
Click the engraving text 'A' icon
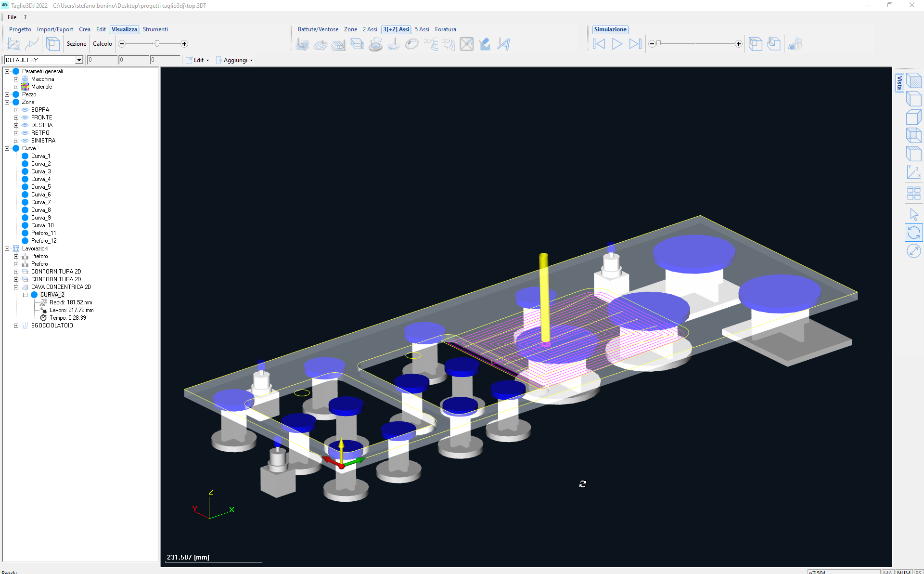[503, 44]
